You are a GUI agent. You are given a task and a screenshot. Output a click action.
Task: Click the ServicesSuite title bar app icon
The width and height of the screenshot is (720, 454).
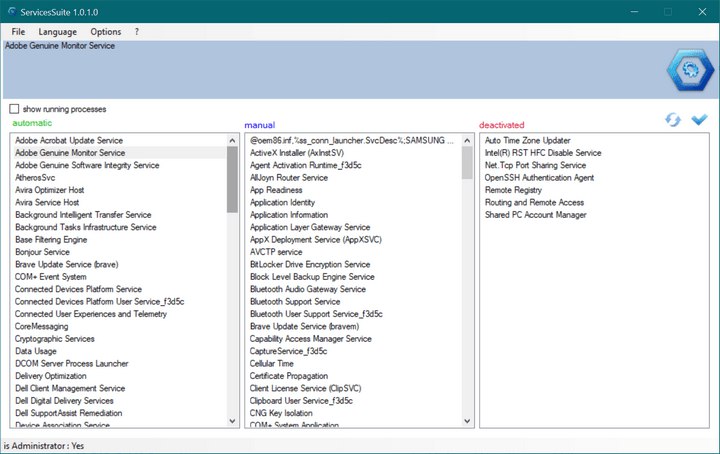tap(11, 11)
